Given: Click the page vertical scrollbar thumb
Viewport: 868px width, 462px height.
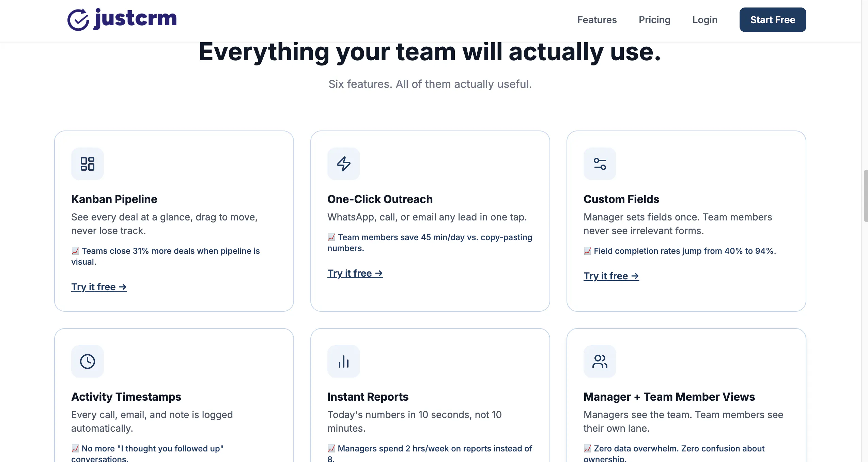Looking at the screenshot, I should pyautogui.click(x=865, y=196).
